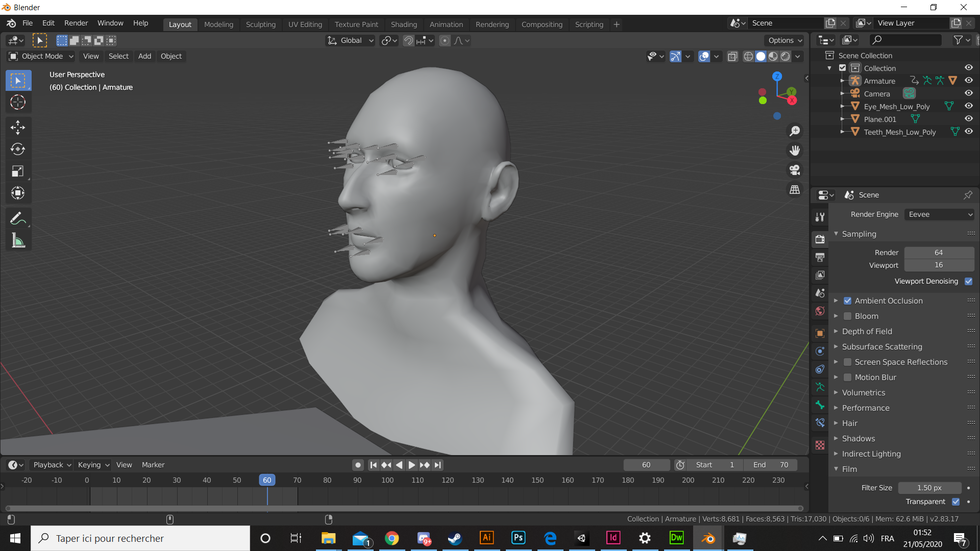980x551 pixels.
Task: Open the Render menu
Action: 76,23
